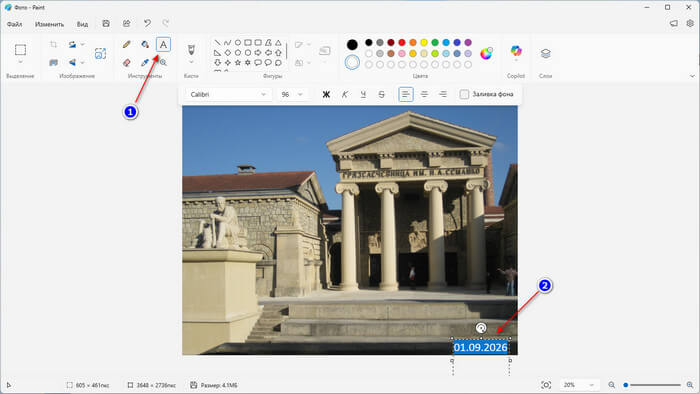Choose the purple color swatch
This screenshot has width=700, height=394.
pos(468,42)
